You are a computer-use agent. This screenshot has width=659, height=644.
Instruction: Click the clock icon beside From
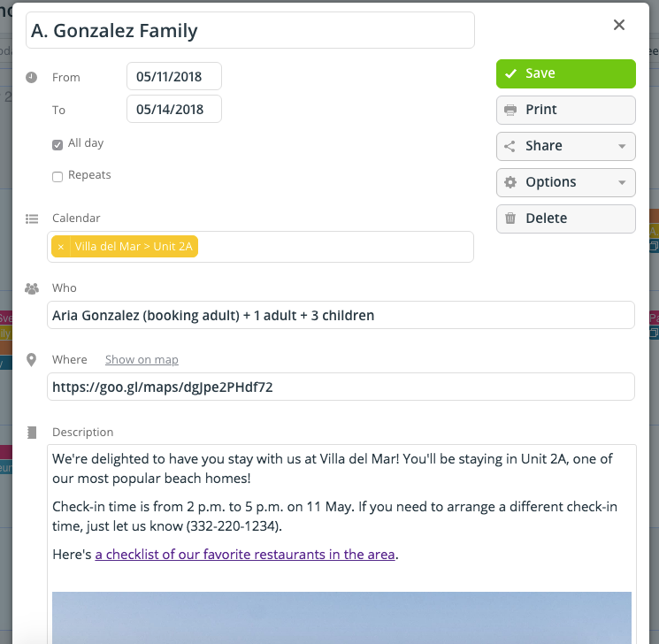[32, 77]
